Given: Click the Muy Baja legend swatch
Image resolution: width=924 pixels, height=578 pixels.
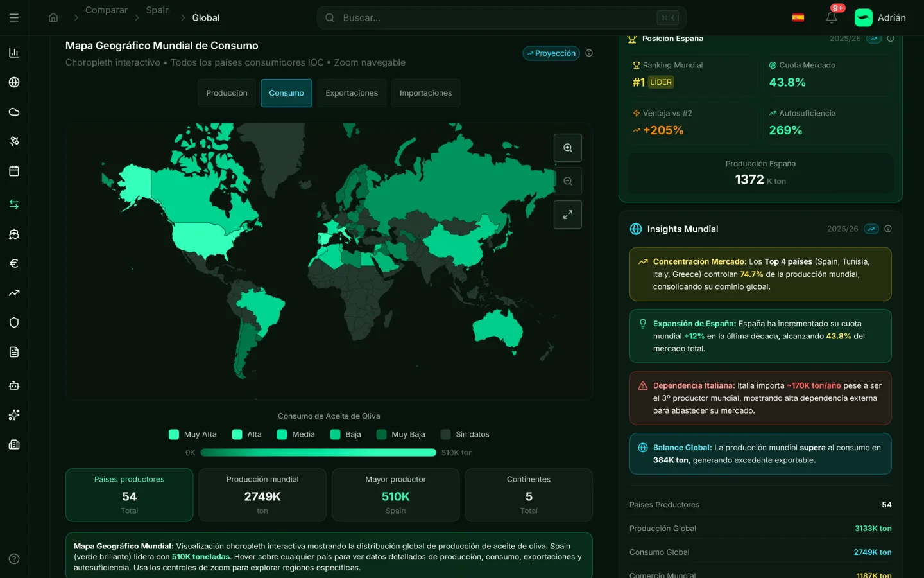Looking at the screenshot, I should pyautogui.click(x=381, y=435).
